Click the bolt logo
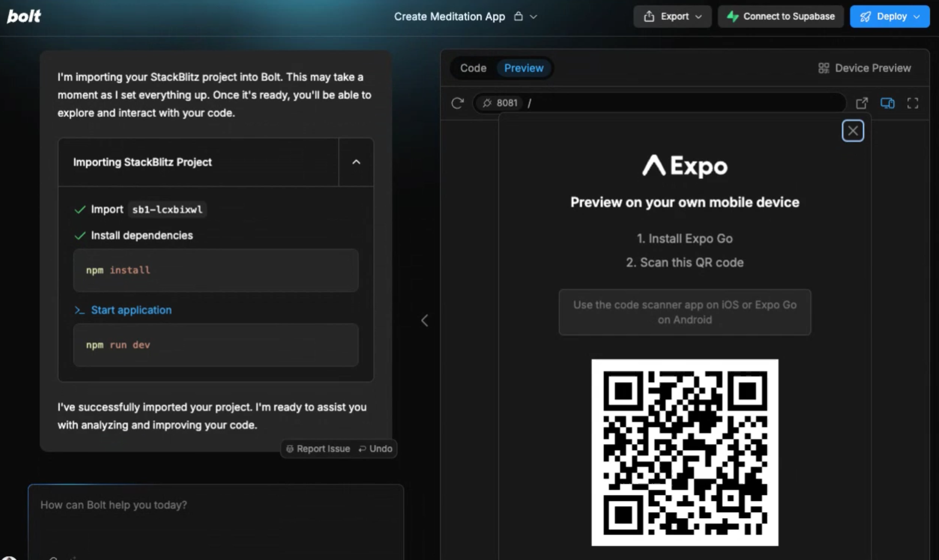This screenshot has height=560, width=939. point(23,16)
